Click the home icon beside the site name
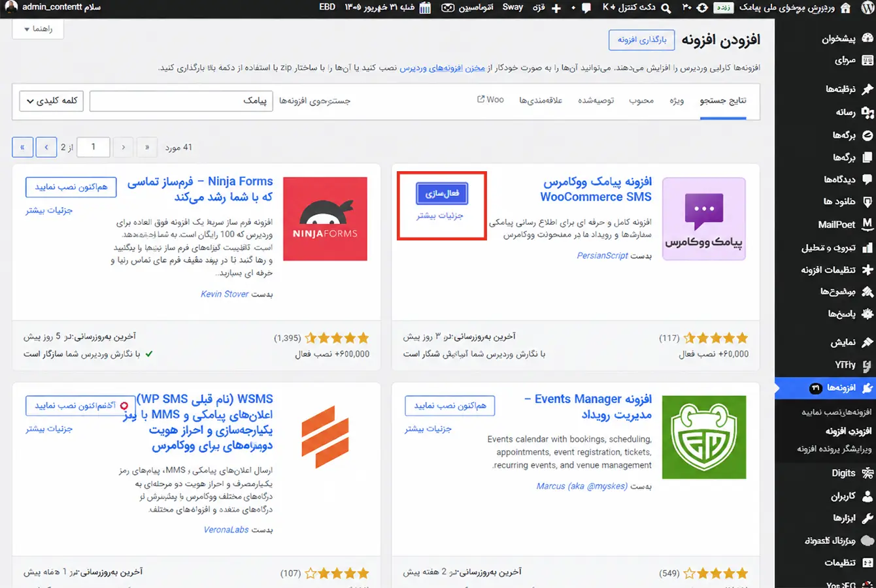 845,8
